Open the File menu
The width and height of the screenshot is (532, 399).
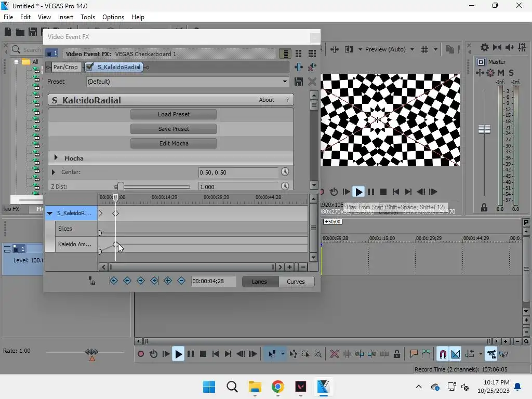pyautogui.click(x=8, y=17)
